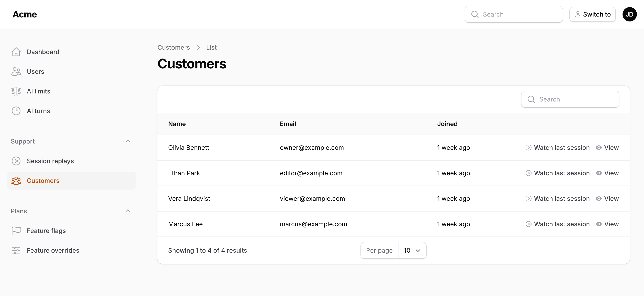This screenshot has width=644, height=296.
Task: Click play icon in Olivia Bennett's row
Action: pyautogui.click(x=528, y=148)
